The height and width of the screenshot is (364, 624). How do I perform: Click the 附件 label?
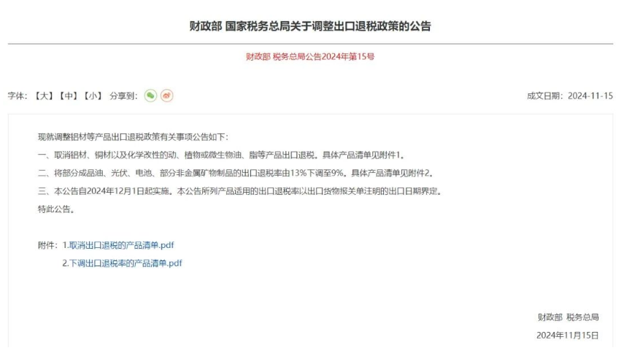(47, 245)
